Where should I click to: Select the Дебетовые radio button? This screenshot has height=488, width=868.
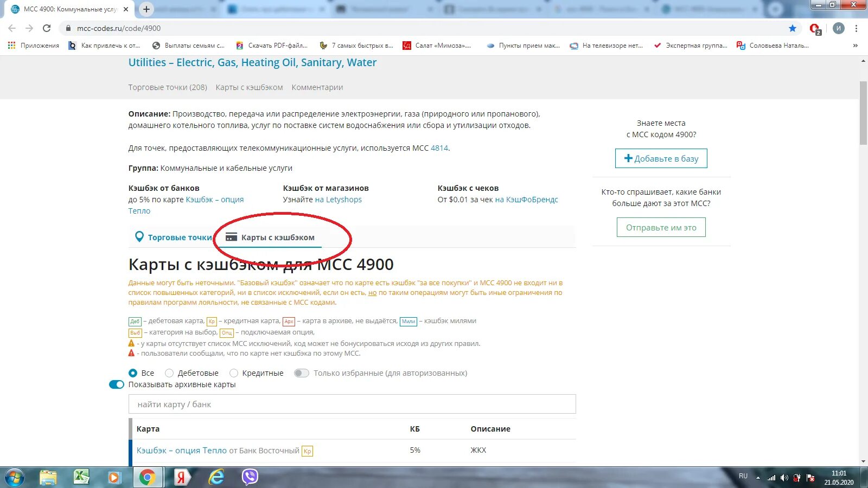click(169, 373)
